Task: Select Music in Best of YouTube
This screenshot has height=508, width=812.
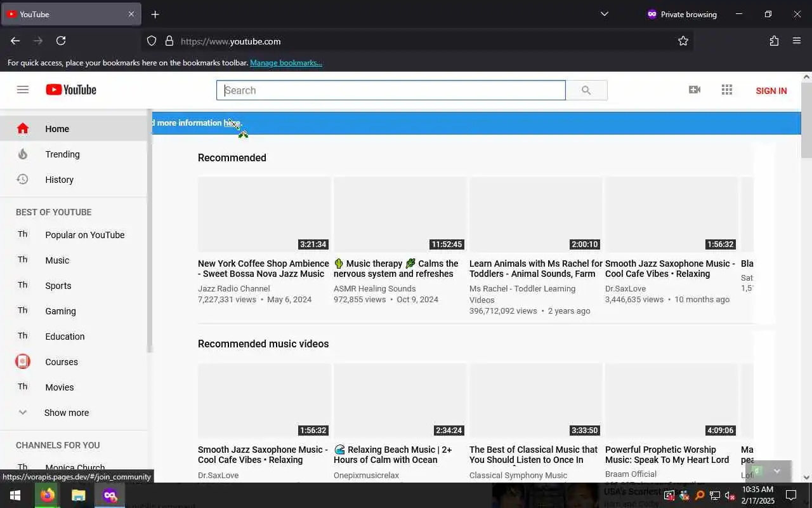Action: (57, 260)
